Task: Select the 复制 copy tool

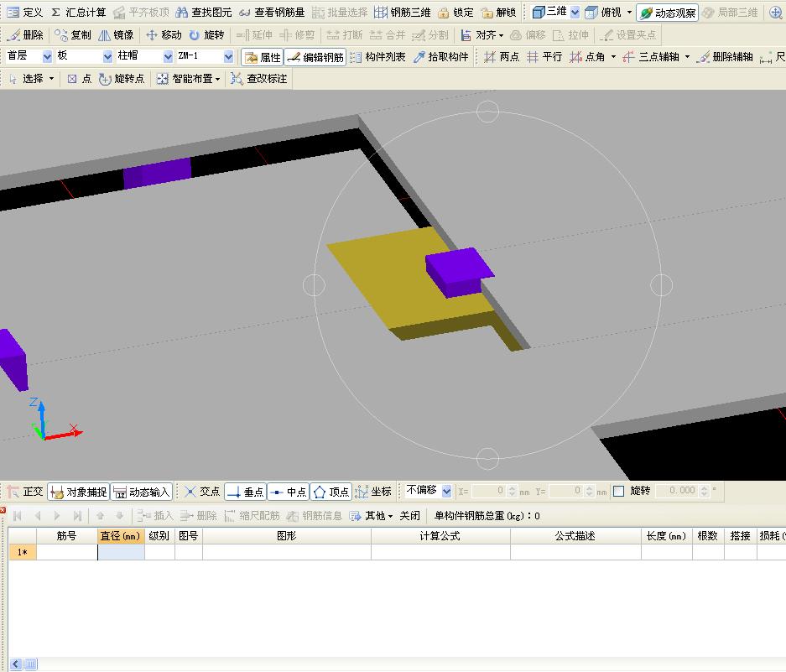Action: coord(73,34)
